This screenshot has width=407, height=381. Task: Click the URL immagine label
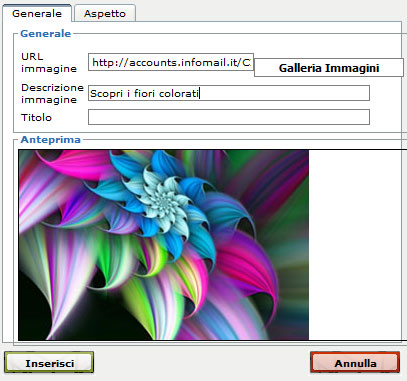[49, 62]
